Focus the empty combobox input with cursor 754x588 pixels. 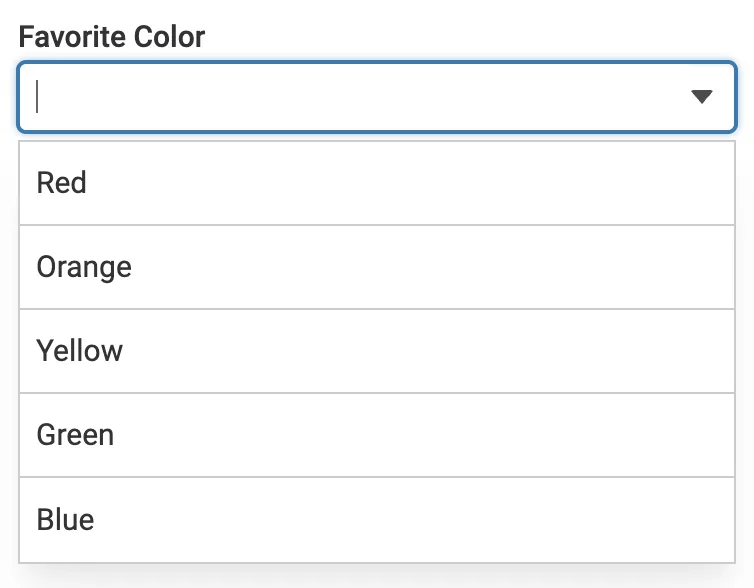(x=350, y=97)
